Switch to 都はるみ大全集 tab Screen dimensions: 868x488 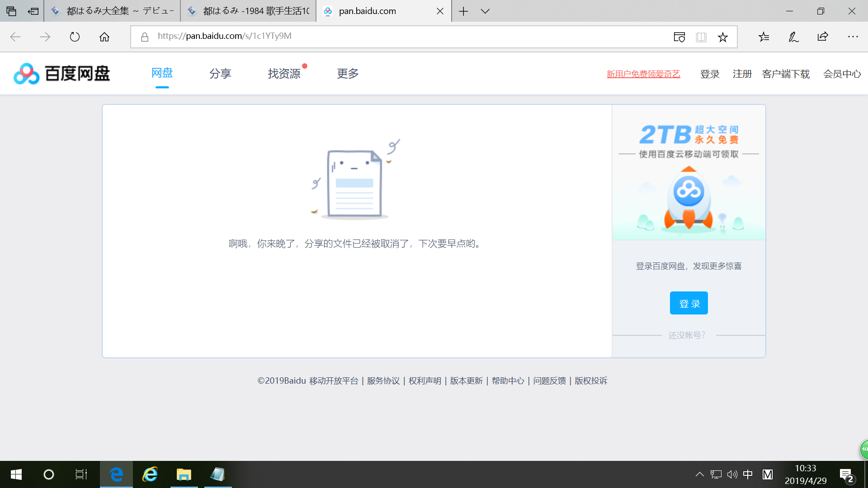[x=112, y=11]
